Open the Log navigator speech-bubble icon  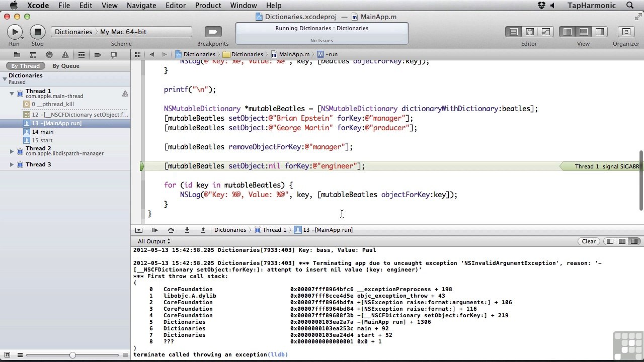pyautogui.click(x=114, y=55)
